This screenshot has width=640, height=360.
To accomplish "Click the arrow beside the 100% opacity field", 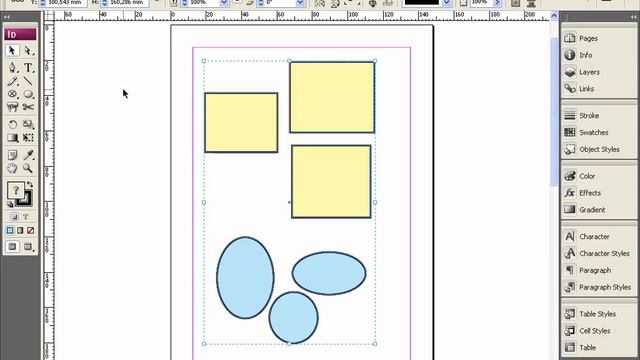I will 497,3.
